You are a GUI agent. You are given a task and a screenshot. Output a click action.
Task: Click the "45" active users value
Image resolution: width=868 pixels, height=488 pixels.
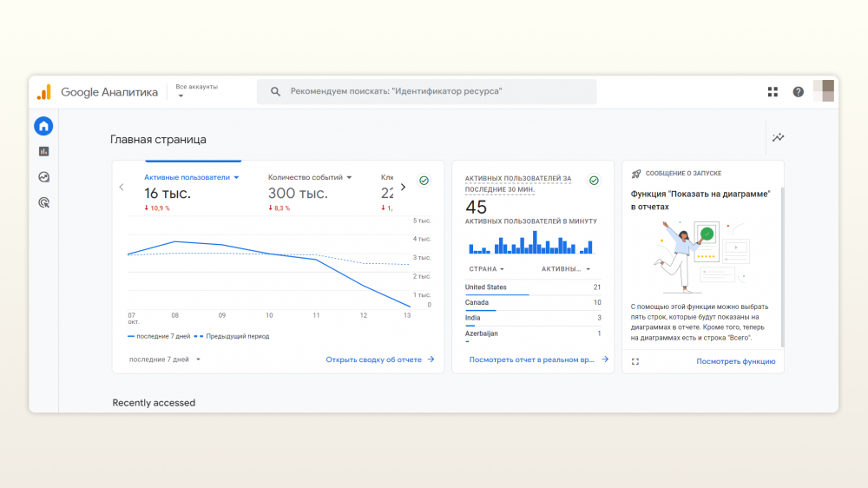point(476,208)
